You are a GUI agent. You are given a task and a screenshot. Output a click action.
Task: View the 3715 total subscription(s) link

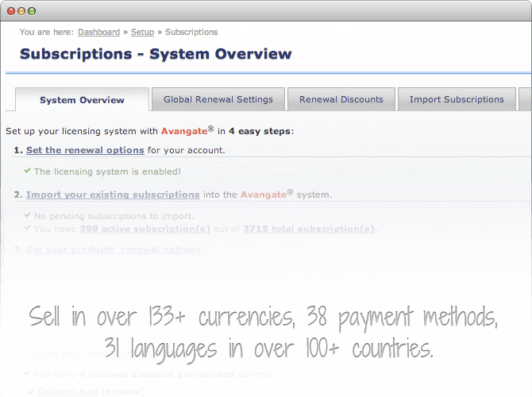point(309,229)
